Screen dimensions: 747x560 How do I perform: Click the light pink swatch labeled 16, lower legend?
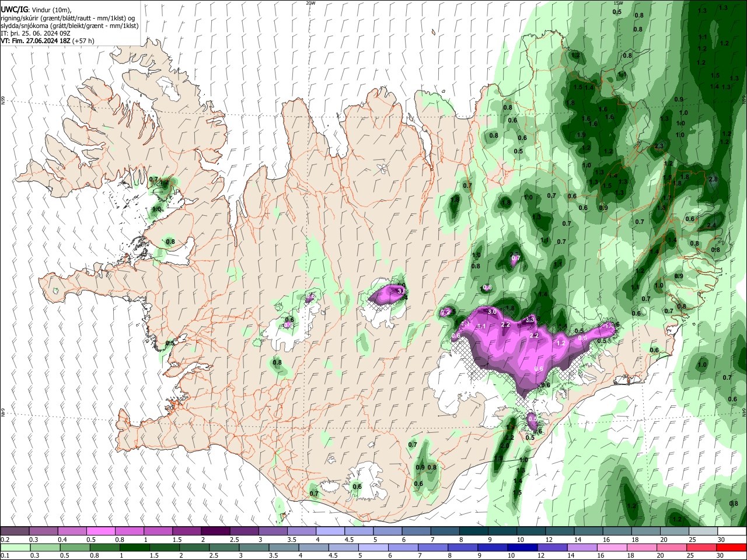click(613, 547)
